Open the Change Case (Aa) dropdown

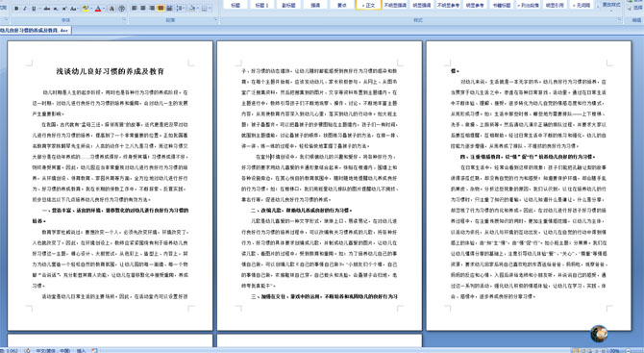[x=74, y=9]
